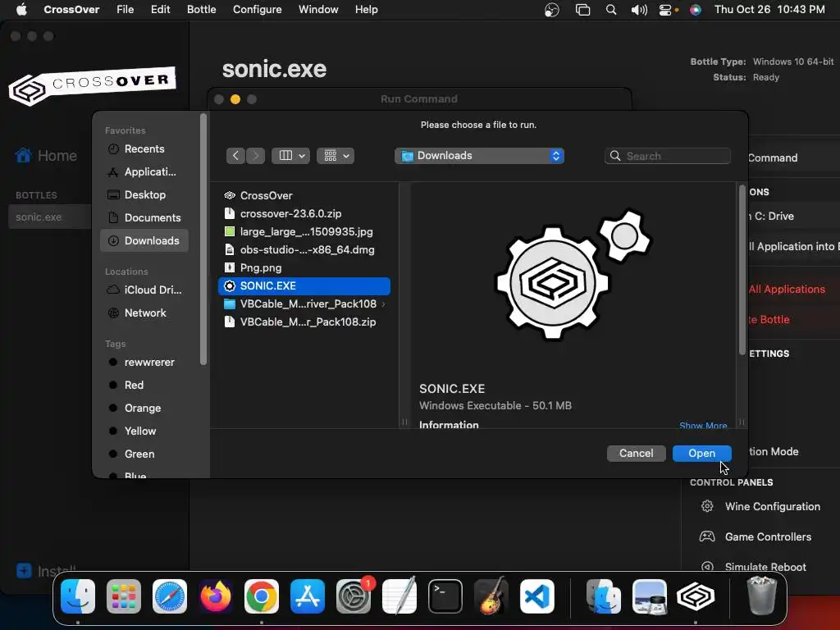Select iCloud Drive location

click(x=144, y=290)
